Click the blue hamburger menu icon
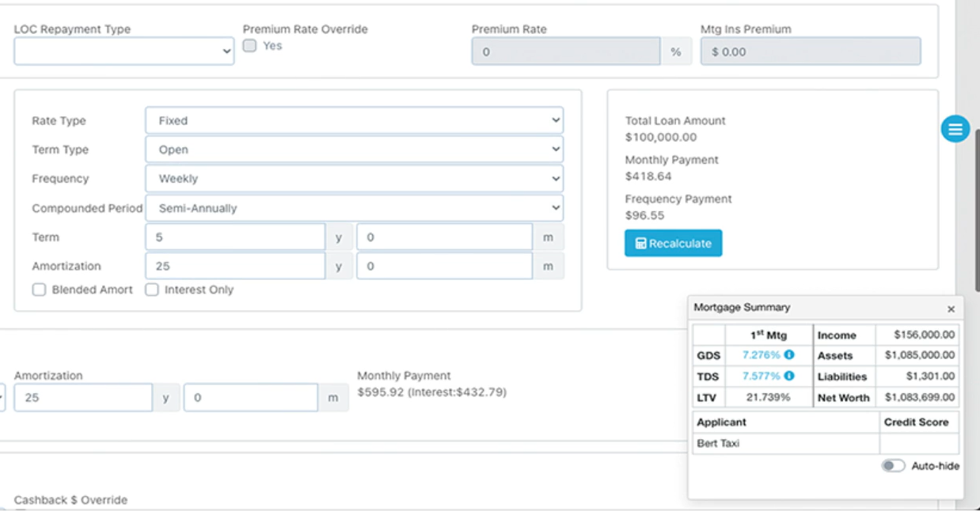Screen dimensions: 980x511 (x=955, y=129)
